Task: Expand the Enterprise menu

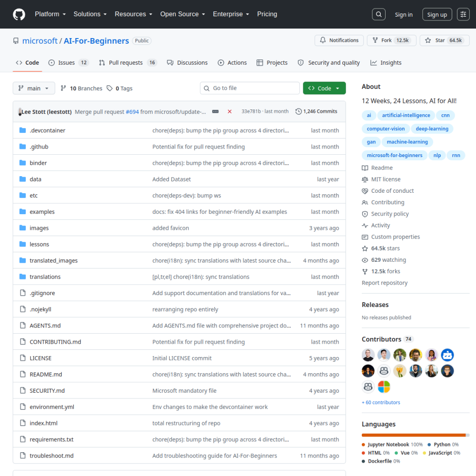Action: click(x=231, y=14)
